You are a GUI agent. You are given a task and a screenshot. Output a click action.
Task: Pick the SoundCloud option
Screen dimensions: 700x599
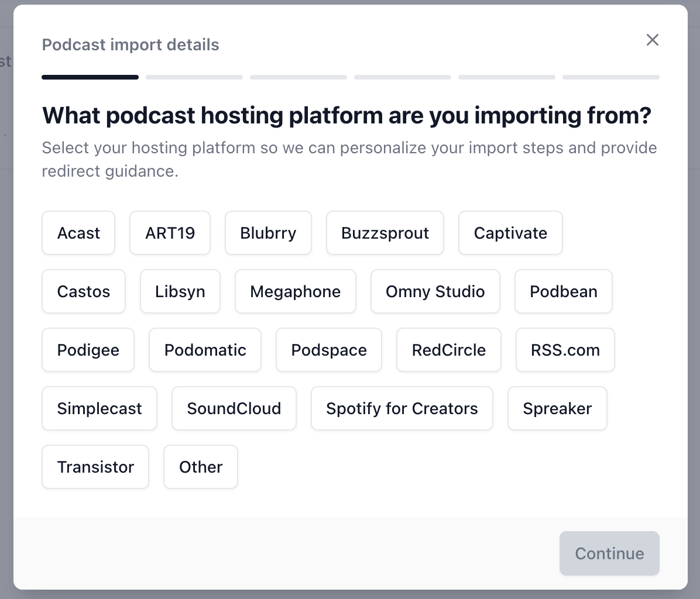tap(234, 408)
